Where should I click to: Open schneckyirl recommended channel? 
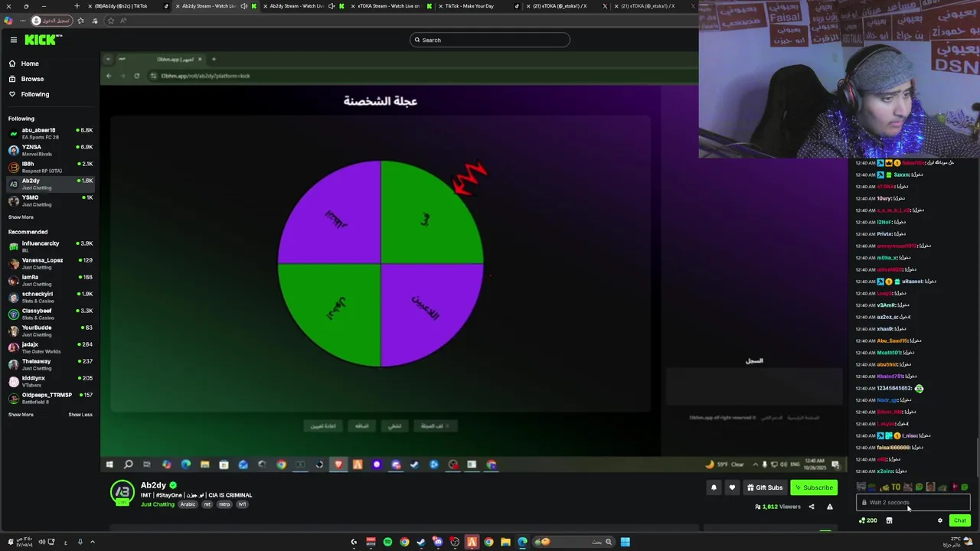(x=50, y=297)
